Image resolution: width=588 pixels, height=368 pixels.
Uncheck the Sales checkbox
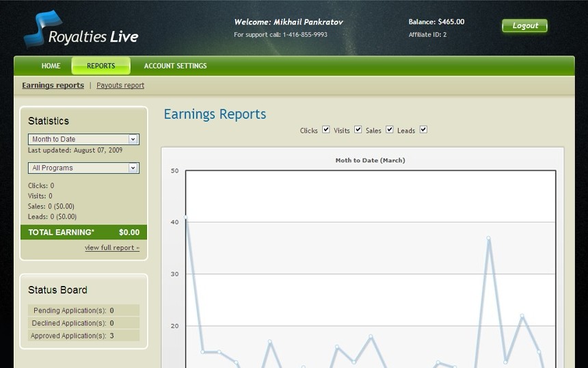click(390, 129)
